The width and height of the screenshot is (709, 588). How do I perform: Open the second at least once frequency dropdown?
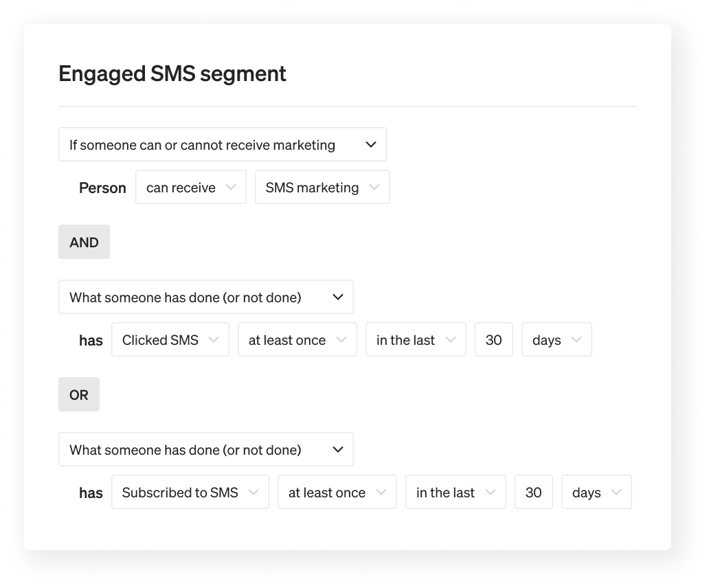coord(337,492)
